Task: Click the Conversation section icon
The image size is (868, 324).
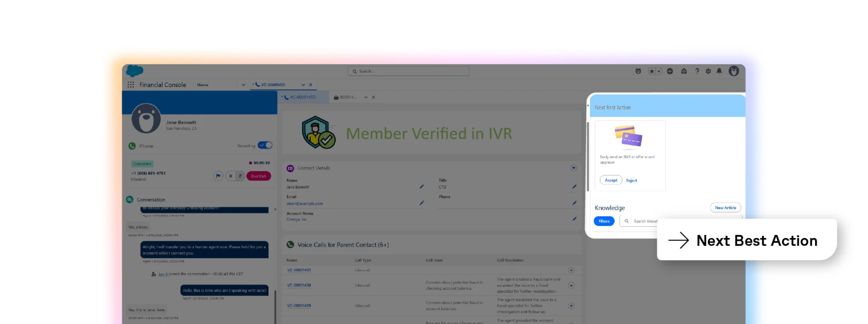Action: pyautogui.click(x=130, y=200)
